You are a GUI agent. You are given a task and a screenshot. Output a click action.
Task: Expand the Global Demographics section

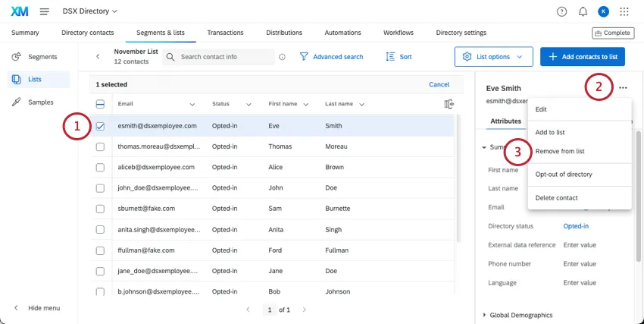coord(519,315)
